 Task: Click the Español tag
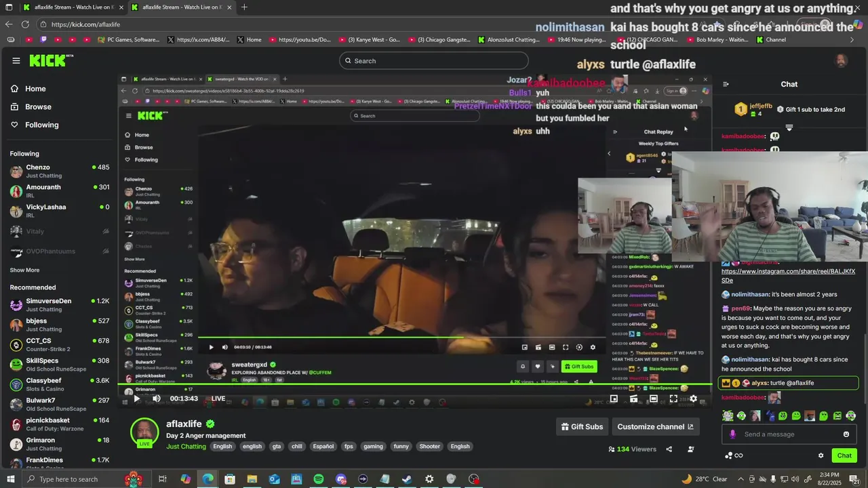323,447
